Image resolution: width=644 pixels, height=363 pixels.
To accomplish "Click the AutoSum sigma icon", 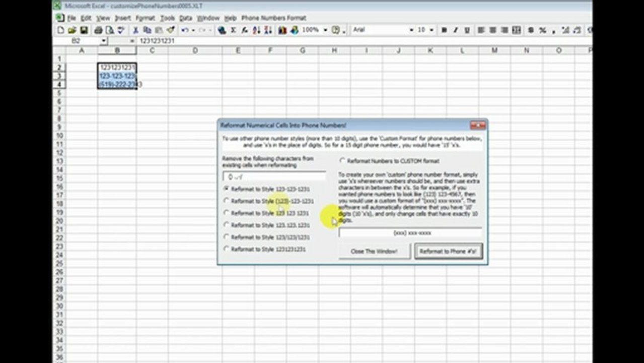I will point(233,30).
